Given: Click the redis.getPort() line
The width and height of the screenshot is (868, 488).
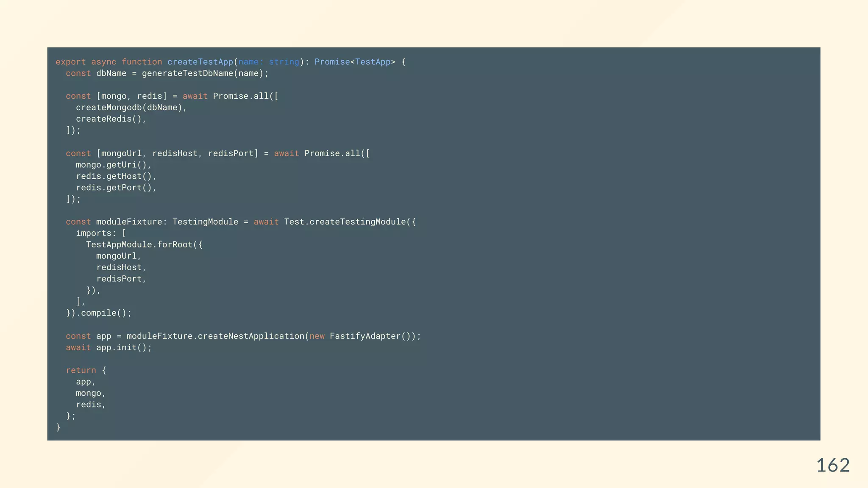Looking at the screenshot, I should point(116,188).
